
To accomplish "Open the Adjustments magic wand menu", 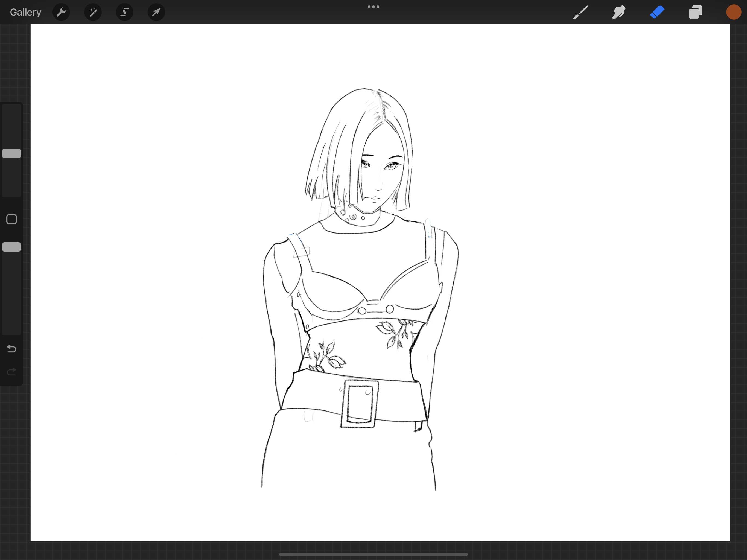I will [x=93, y=12].
